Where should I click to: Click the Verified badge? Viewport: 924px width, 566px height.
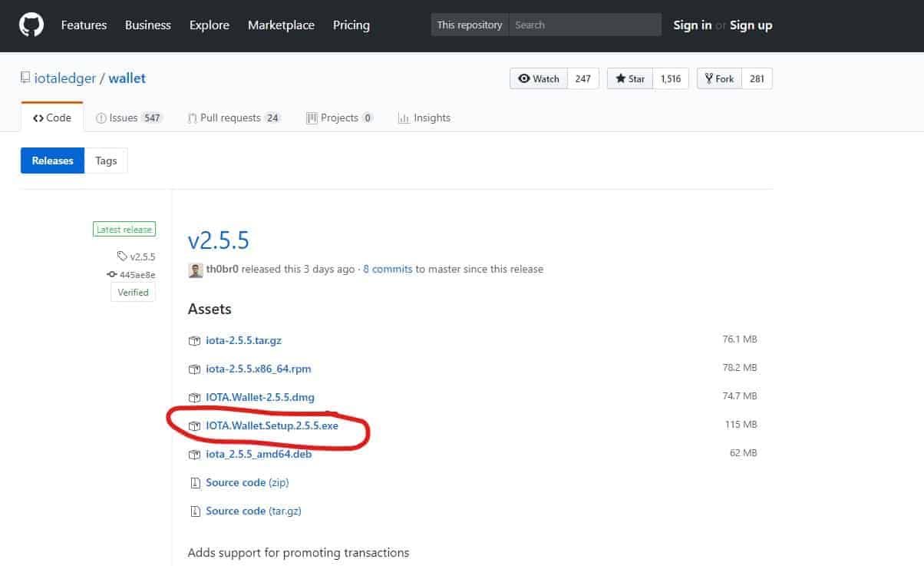pos(132,292)
